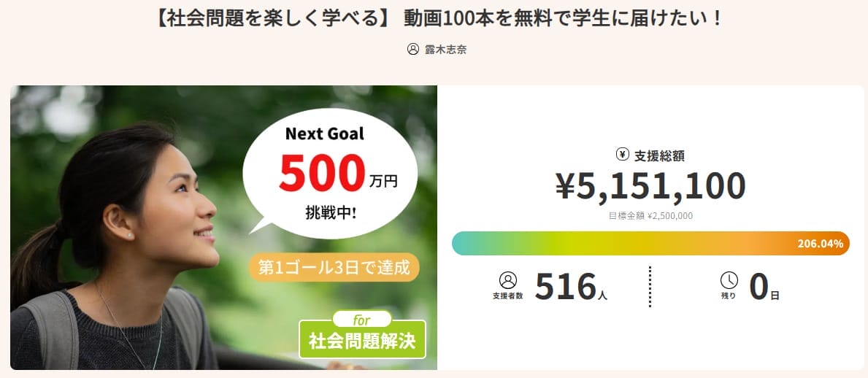Click the 516人 supporter count
This screenshot has height=378, width=868.
click(x=570, y=287)
